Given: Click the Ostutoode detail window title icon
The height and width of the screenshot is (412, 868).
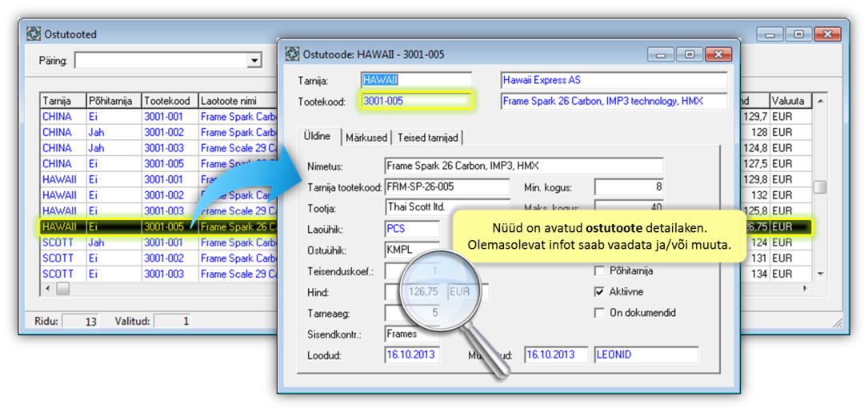Looking at the screenshot, I should [x=291, y=54].
